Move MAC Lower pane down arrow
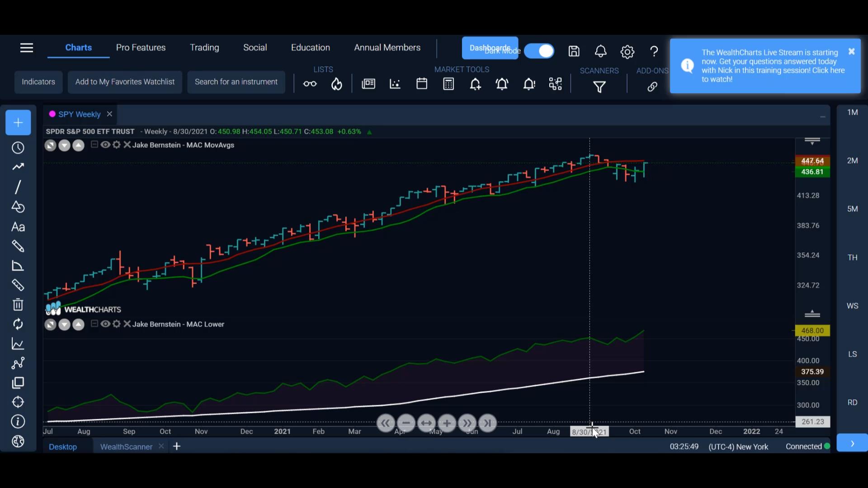 pos(64,325)
